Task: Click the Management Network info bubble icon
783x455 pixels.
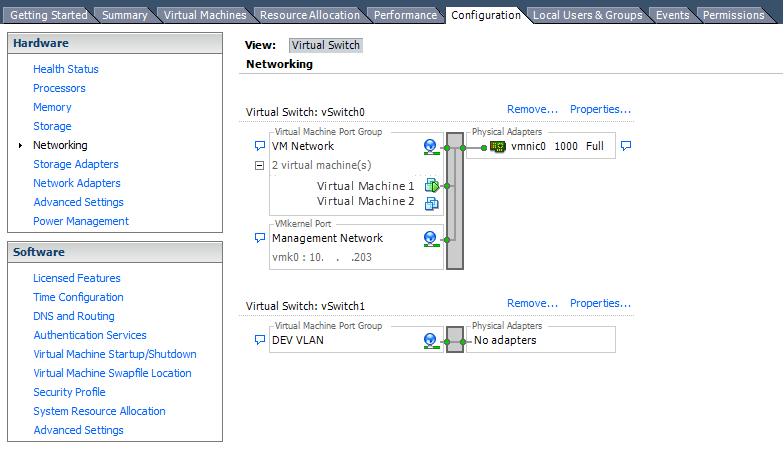Action: coord(260,239)
